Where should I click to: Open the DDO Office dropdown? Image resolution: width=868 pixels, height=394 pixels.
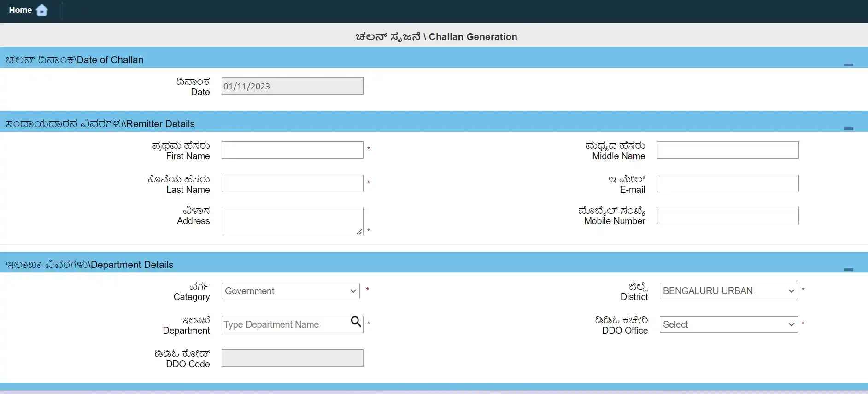pos(728,324)
